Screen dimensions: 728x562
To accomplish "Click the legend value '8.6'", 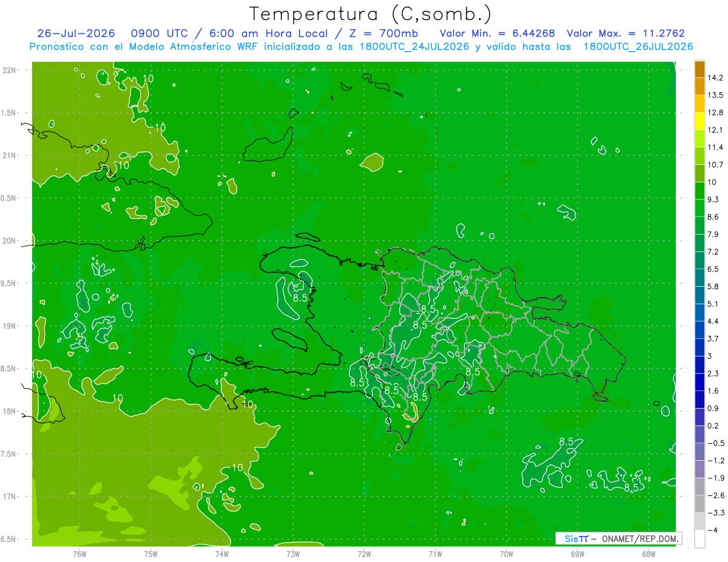I will pos(713,217).
